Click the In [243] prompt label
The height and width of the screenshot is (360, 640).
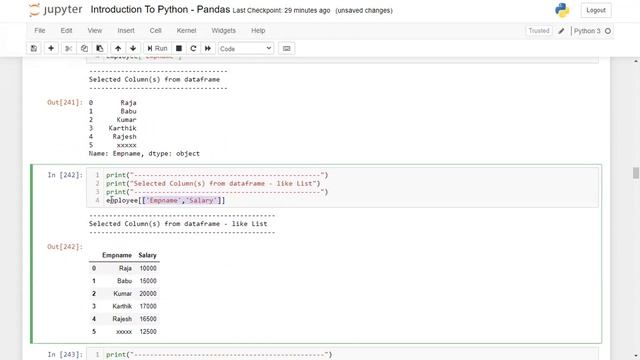pos(65,354)
